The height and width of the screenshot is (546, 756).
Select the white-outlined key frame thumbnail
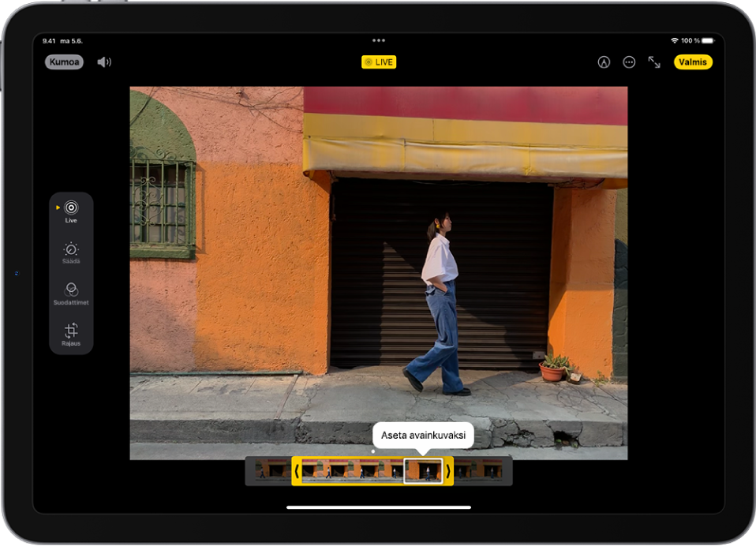pyautogui.click(x=423, y=471)
